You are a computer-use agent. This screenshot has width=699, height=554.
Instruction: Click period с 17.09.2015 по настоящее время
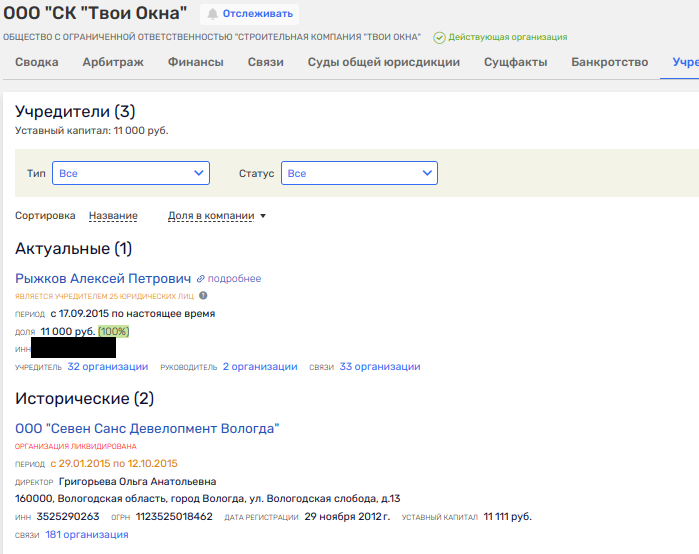tap(133, 314)
